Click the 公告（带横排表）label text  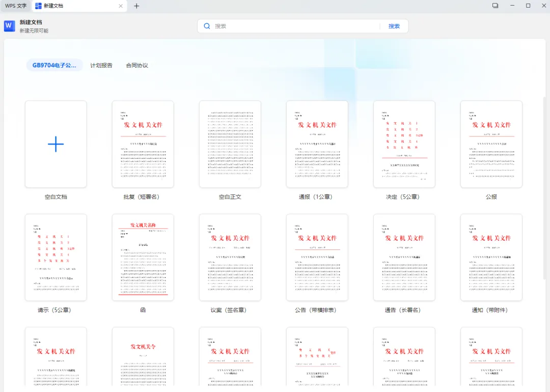click(x=316, y=310)
